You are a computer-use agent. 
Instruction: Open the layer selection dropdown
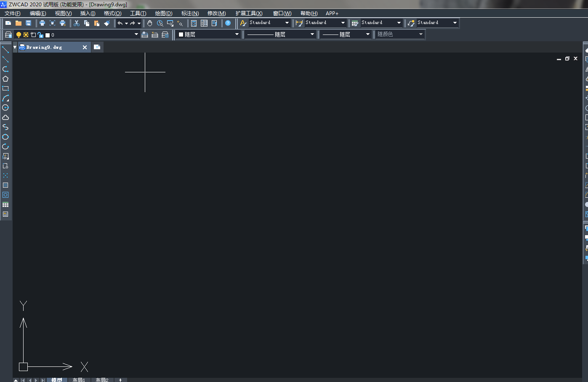point(136,34)
